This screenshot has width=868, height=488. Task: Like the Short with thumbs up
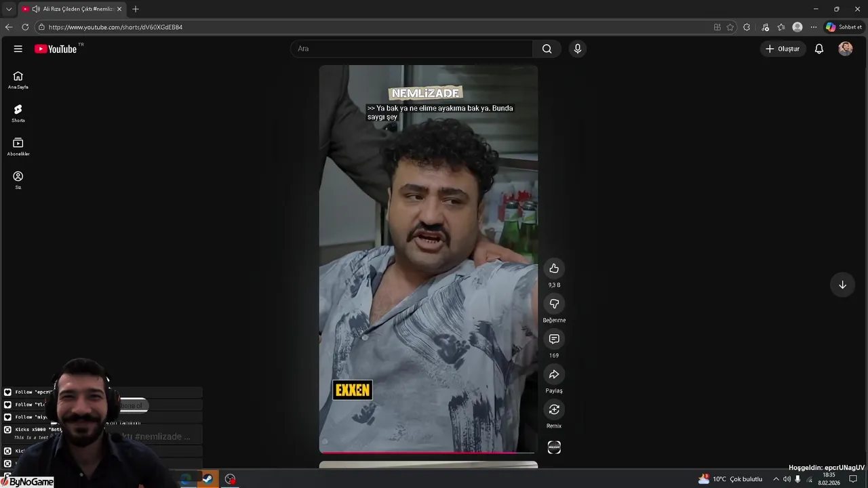(x=554, y=268)
